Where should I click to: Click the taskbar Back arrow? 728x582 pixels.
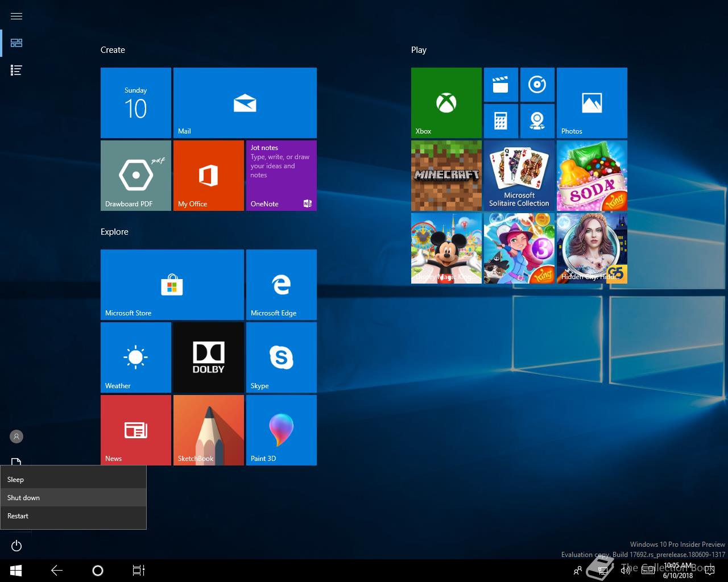click(57, 571)
